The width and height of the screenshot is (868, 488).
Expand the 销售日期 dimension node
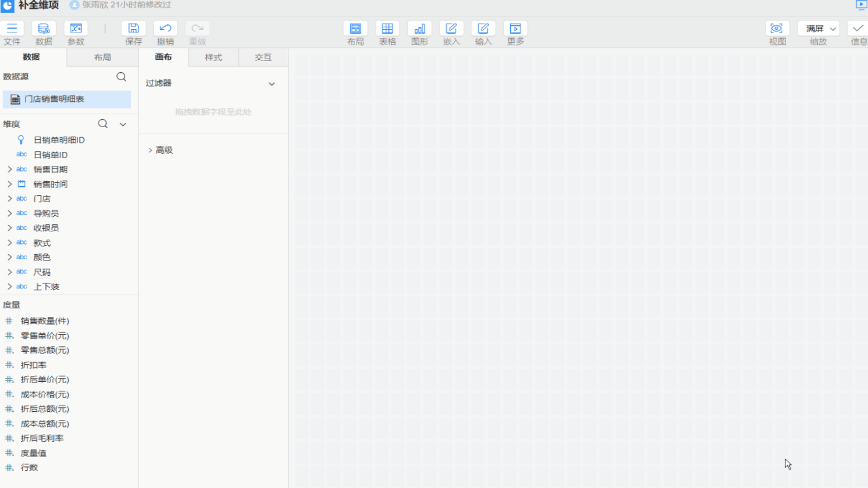pos(10,170)
